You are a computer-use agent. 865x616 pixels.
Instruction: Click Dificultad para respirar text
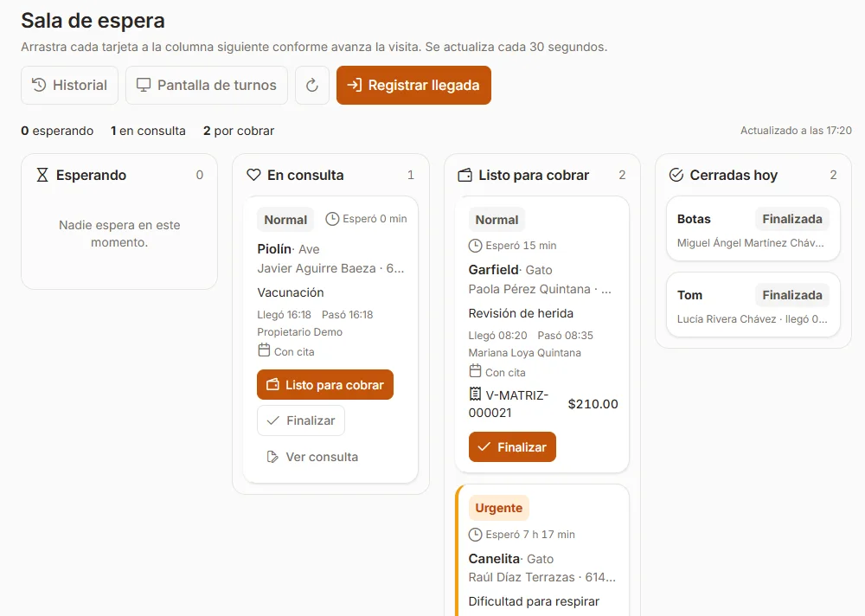pyautogui.click(x=534, y=601)
